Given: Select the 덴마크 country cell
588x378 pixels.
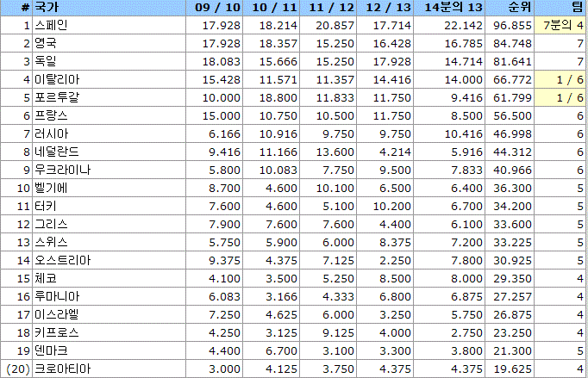Looking at the screenshot, I should pyautogui.click(x=109, y=350).
